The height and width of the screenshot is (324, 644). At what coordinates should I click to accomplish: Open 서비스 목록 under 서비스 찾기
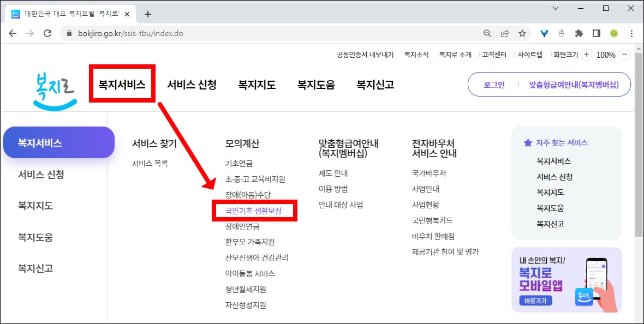[x=150, y=164]
